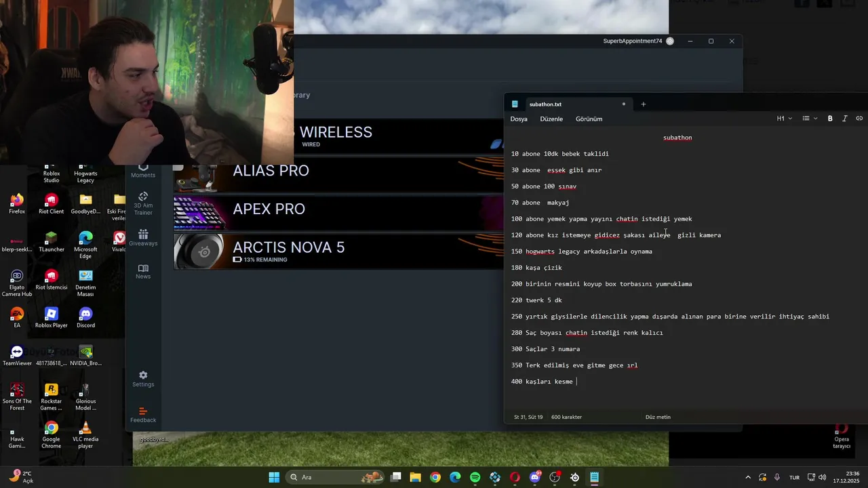This screenshot has height=488, width=868.
Task: Open EA desktop shortcut
Action: [17, 318]
